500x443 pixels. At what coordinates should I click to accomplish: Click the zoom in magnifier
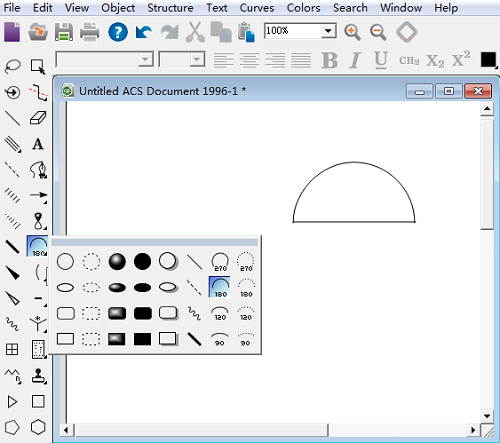point(352,32)
